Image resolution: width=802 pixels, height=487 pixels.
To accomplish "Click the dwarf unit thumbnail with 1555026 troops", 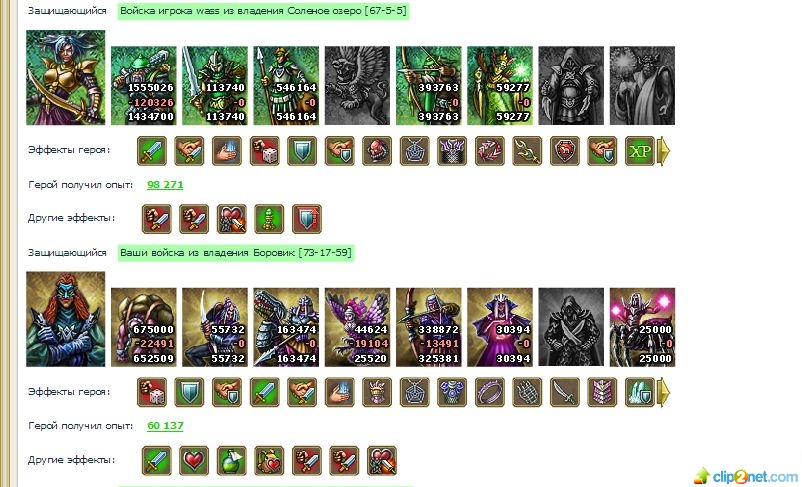I will [x=144, y=85].
